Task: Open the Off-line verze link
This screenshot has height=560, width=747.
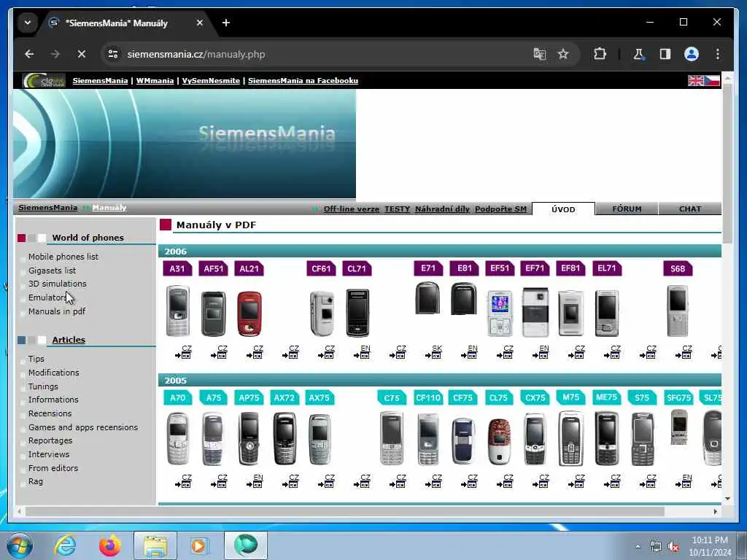Action: coord(352,209)
